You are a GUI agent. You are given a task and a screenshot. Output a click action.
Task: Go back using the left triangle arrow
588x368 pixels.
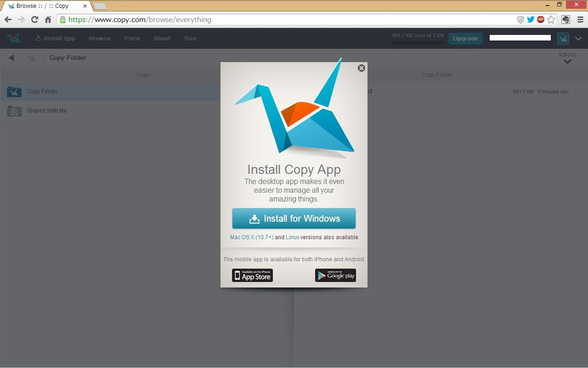[11, 58]
